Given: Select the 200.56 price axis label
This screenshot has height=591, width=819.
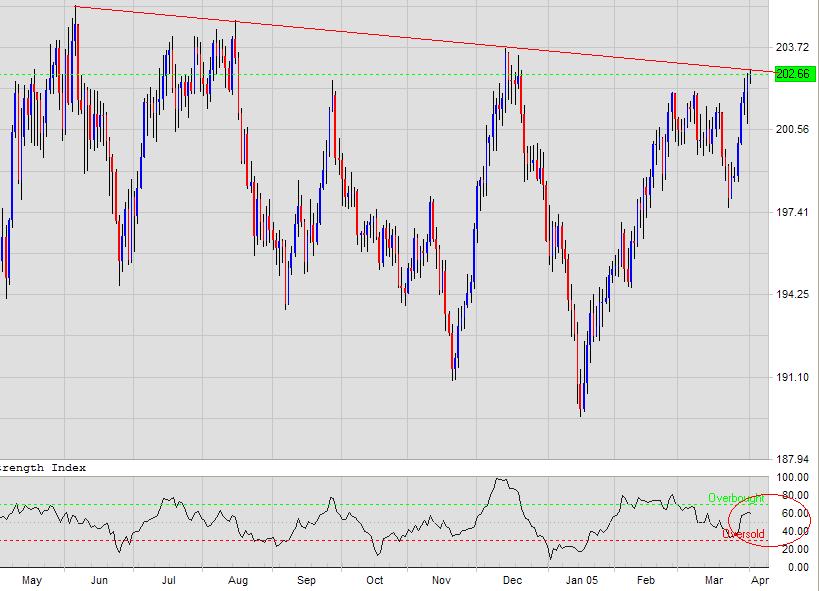Looking at the screenshot, I should [792, 130].
